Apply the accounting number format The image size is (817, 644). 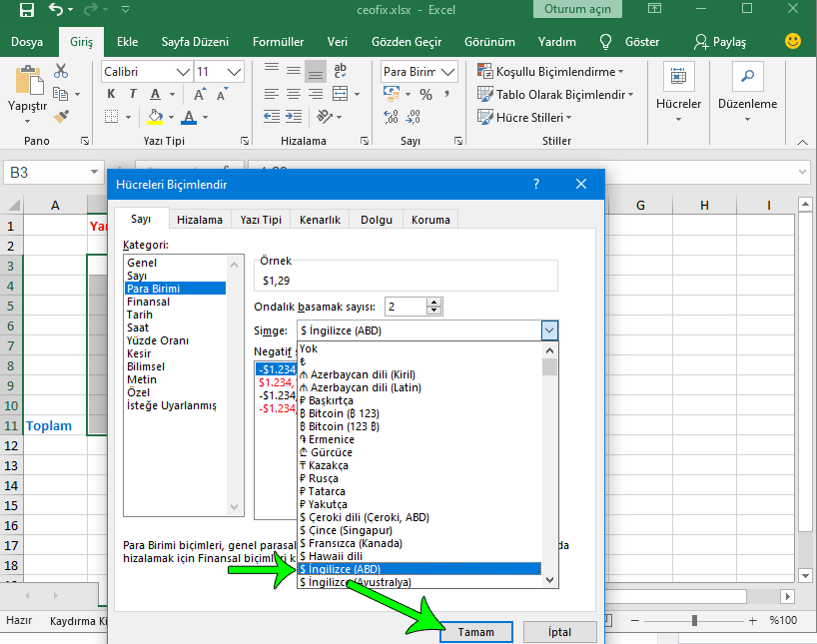[x=392, y=94]
